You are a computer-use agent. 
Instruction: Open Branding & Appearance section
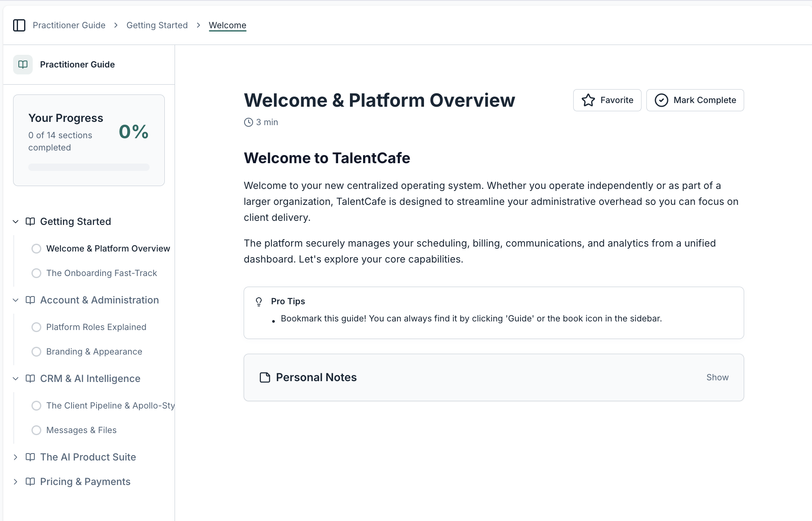pyautogui.click(x=94, y=352)
